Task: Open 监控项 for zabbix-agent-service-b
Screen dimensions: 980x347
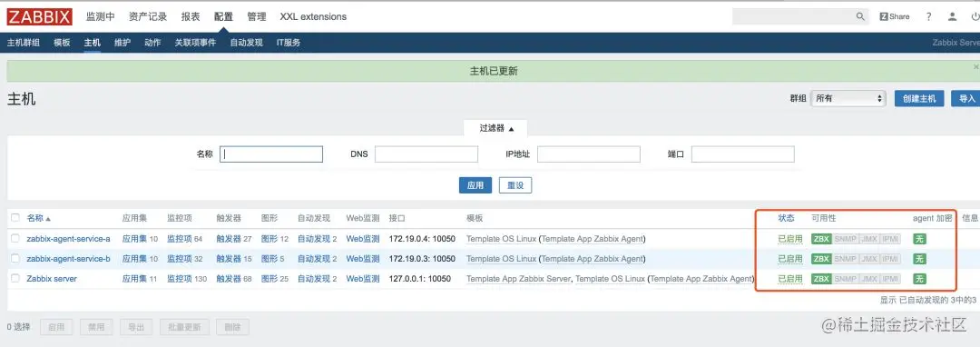Action: click(x=180, y=259)
